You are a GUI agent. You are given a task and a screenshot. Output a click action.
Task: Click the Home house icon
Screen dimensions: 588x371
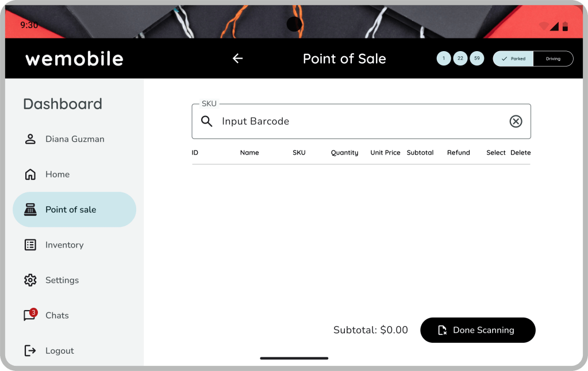pos(30,175)
